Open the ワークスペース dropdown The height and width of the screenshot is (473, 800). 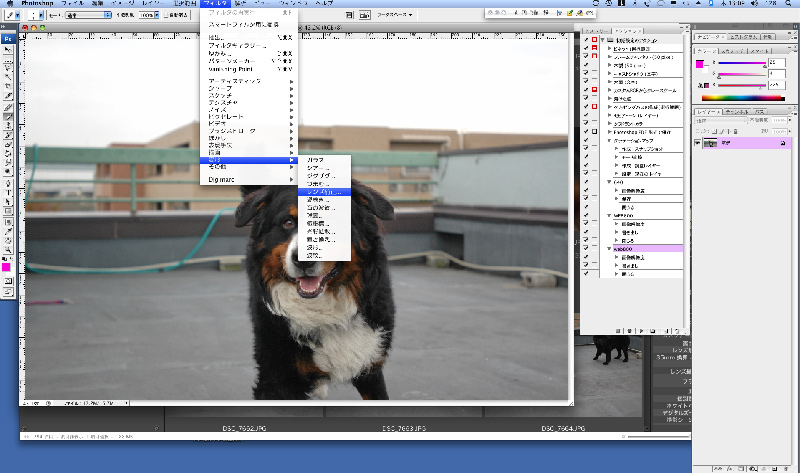pos(394,15)
